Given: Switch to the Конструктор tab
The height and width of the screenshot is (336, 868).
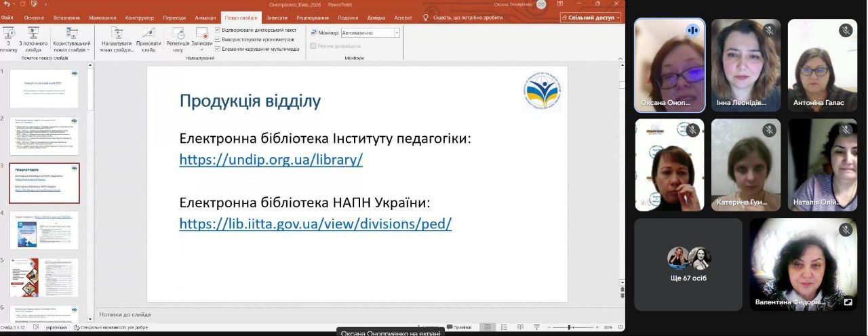Looking at the screenshot, I should point(140,18).
